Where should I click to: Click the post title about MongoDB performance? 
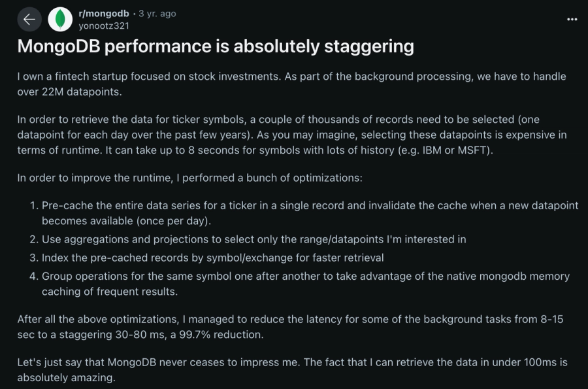coord(216,46)
